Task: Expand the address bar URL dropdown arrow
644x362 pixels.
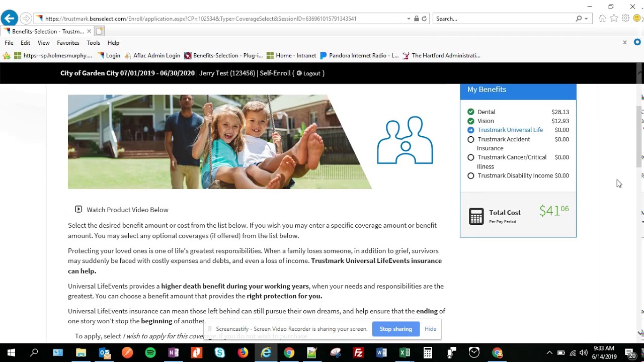Action: (409, 19)
